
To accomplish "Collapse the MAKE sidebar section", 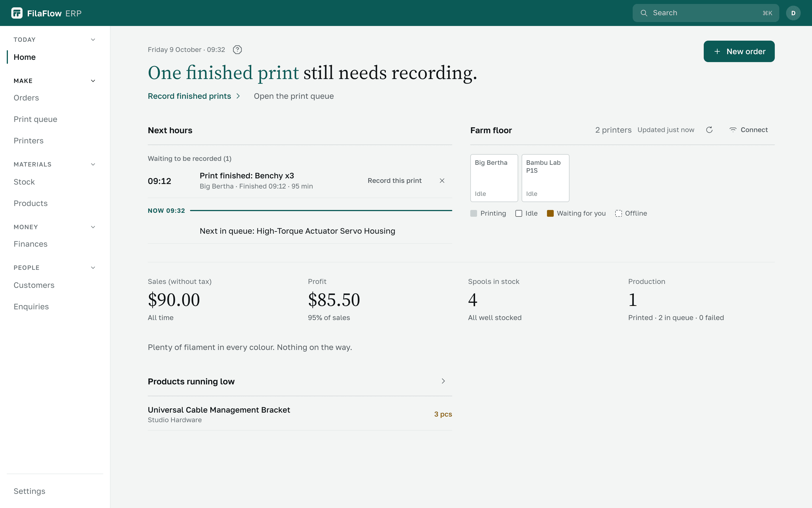I will 93,81.
